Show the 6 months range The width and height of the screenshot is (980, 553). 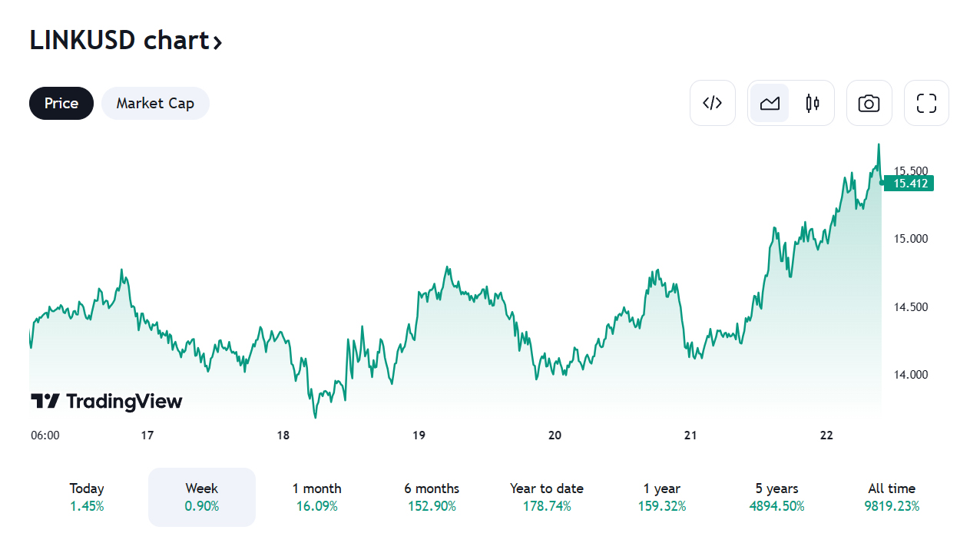[432, 497]
